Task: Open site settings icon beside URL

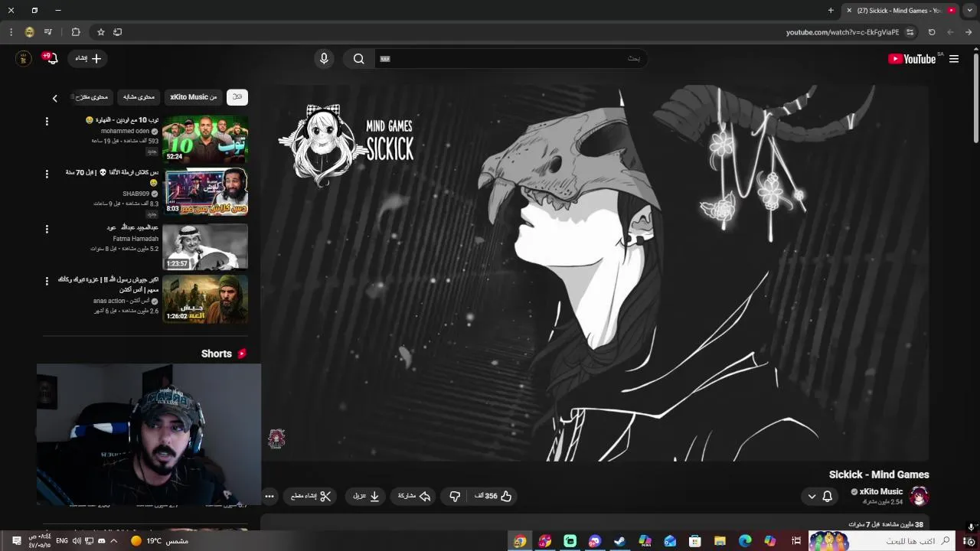Action: [x=910, y=32]
